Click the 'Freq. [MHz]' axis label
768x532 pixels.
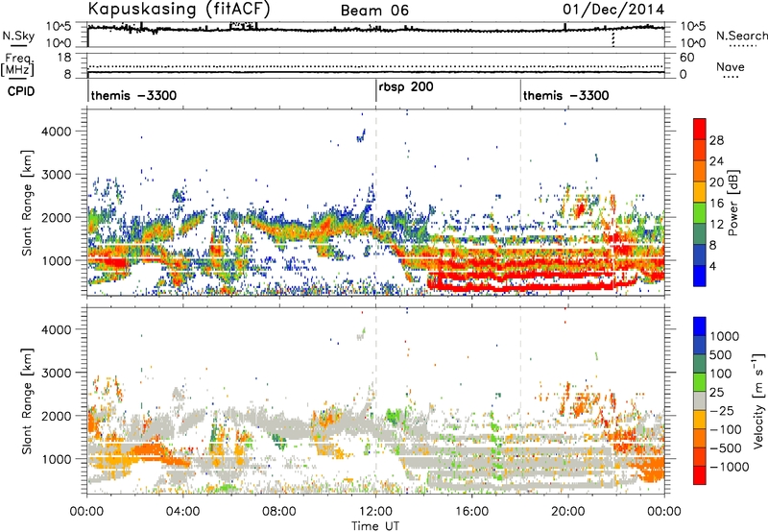(x=18, y=65)
